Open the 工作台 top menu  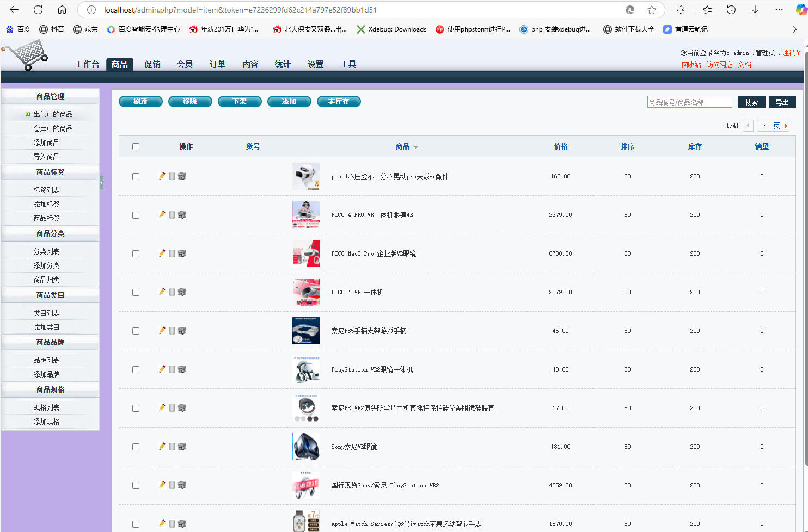coord(87,64)
